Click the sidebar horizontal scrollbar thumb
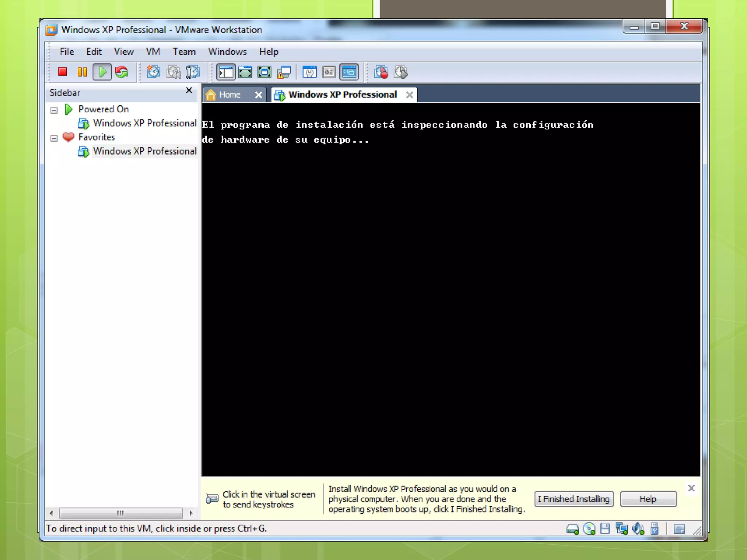This screenshot has width=747, height=560. click(120, 513)
